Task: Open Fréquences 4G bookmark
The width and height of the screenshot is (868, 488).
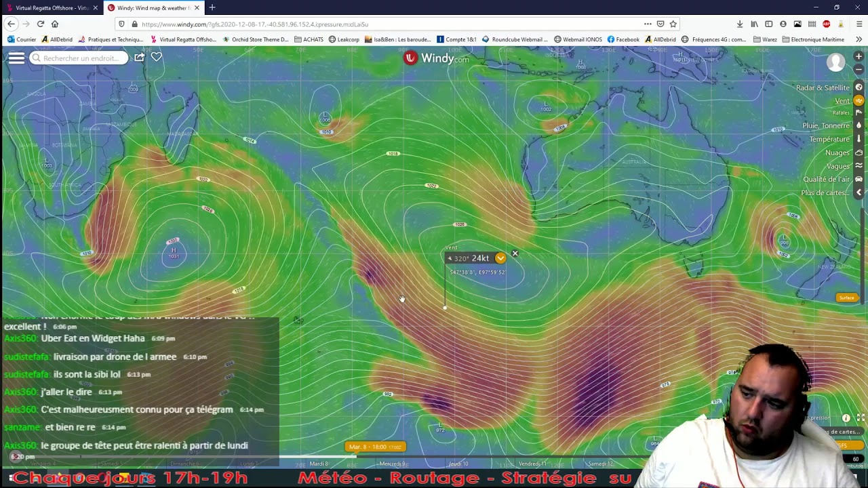Action: (715, 39)
